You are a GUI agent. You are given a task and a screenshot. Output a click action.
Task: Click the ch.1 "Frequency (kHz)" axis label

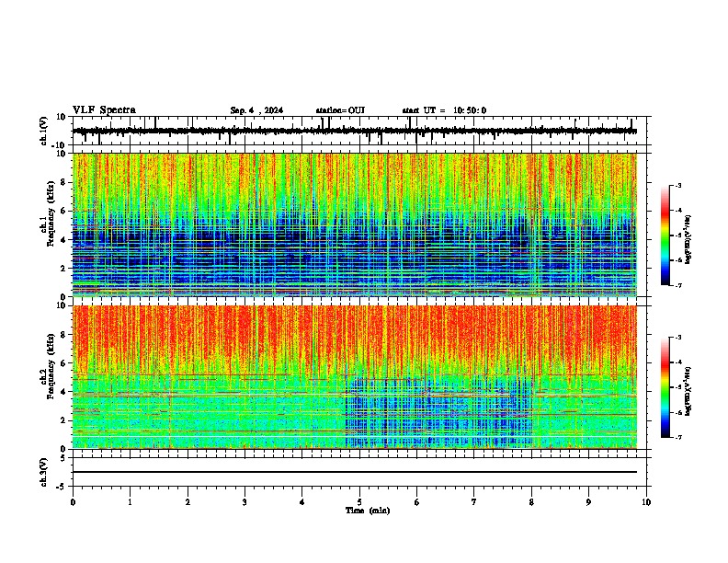(x=51, y=213)
